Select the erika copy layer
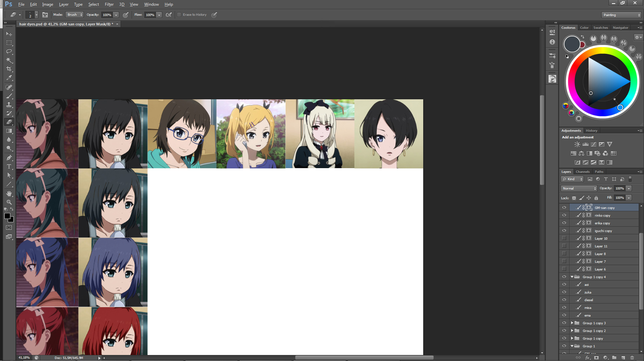Image resolution: width=644 pixels, height=361 pixels. tap(602, 223)
